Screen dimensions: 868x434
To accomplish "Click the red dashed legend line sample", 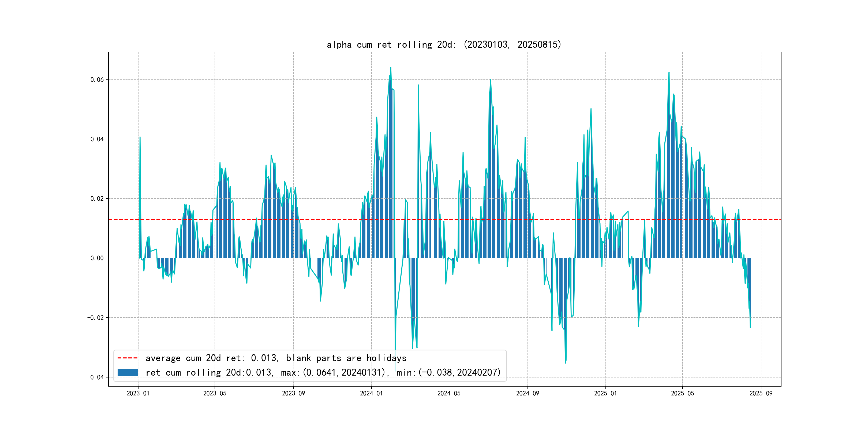I will pyautogui.click(x=127, y=358).
